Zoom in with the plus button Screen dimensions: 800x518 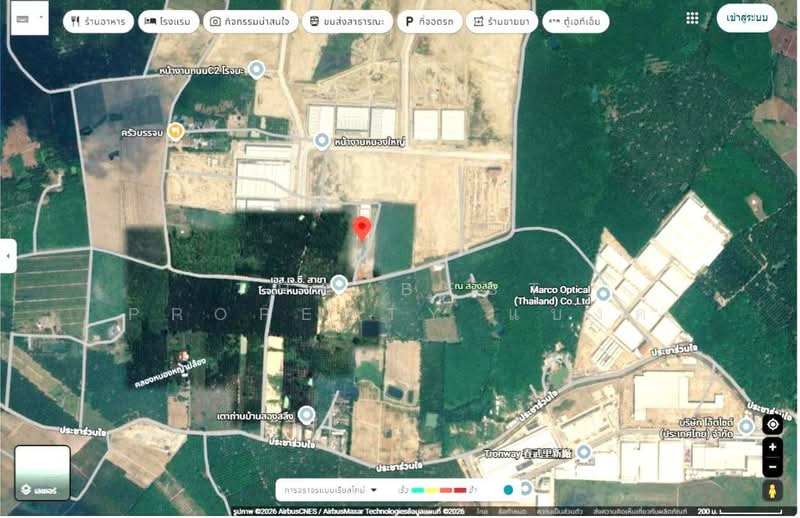pos(772,447)
